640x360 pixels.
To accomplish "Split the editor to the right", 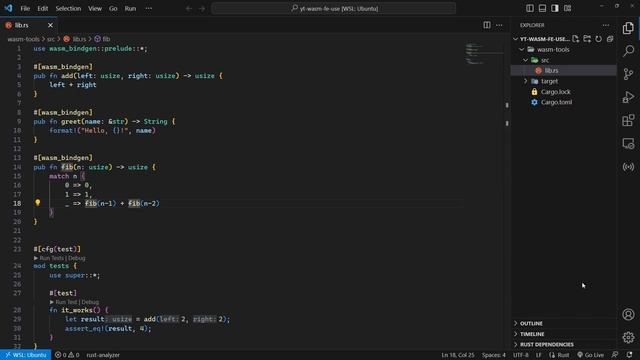I will click(487, 25).
